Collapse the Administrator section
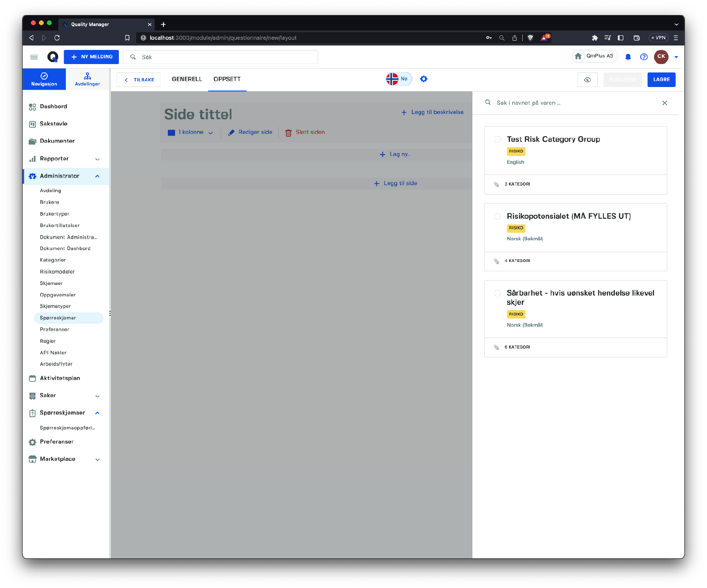 pos(97,176)
